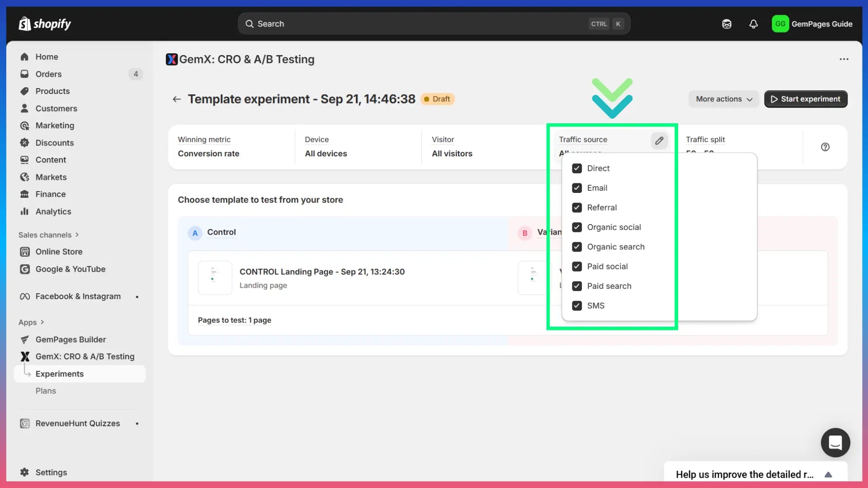Go to Analytics in sidebar

coord(53,211)
